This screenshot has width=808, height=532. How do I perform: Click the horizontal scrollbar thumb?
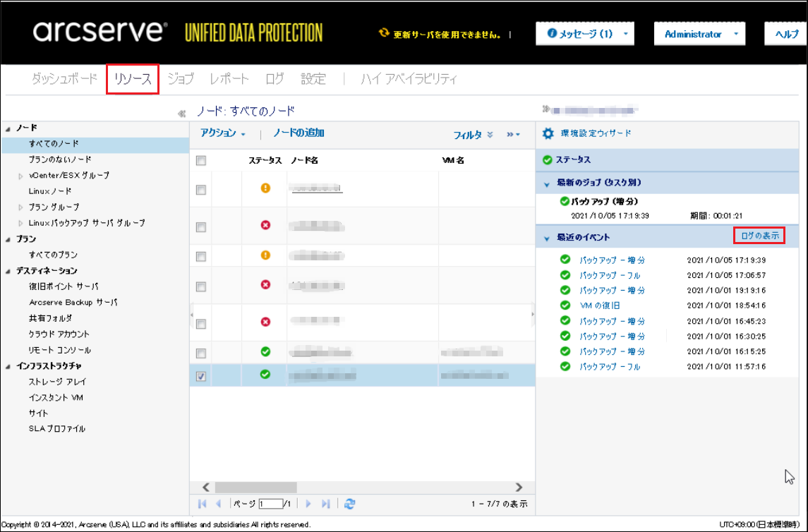[x=255, y=487]
